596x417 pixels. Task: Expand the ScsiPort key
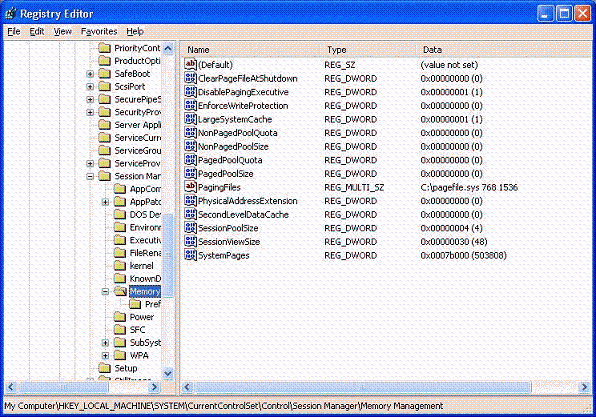pyautogui.click(x=90, y=87)
